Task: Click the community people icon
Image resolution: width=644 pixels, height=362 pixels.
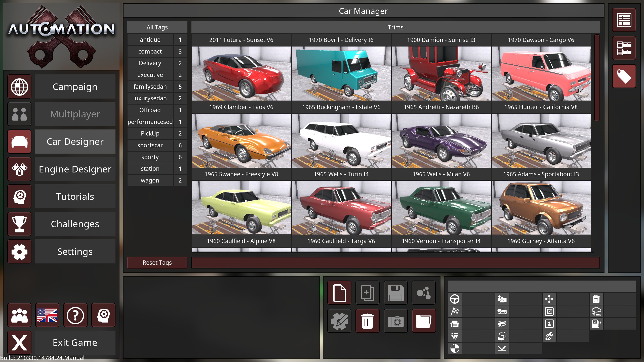Action: click(19, 315)
